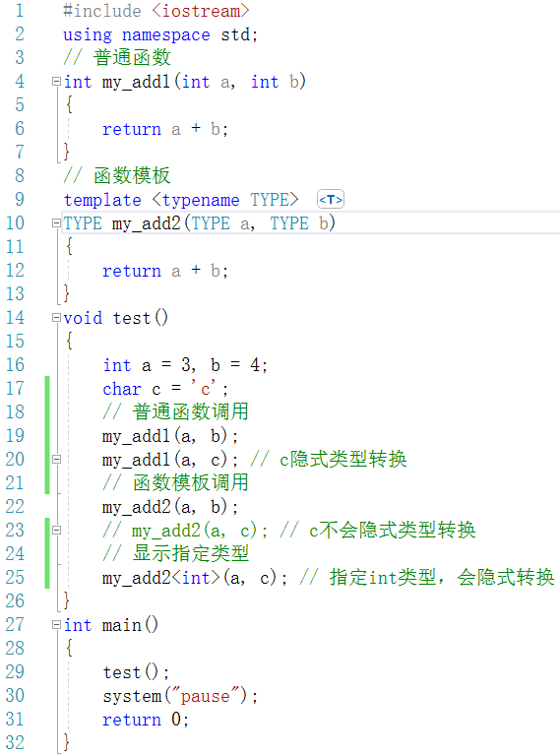The width and height of the screenshot is (560, 756).
Task: Collapse the my_add2 template function block
Action: click(x=56, y=223)
